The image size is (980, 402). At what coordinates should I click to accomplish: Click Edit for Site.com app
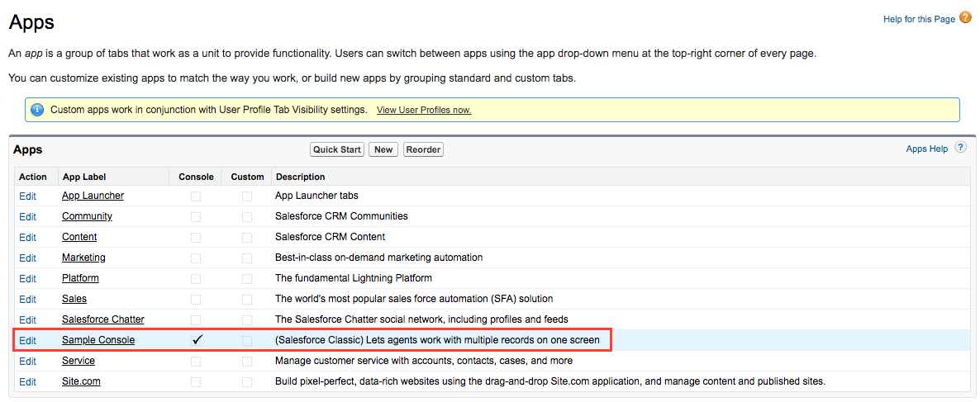click(x=27, y=381)
